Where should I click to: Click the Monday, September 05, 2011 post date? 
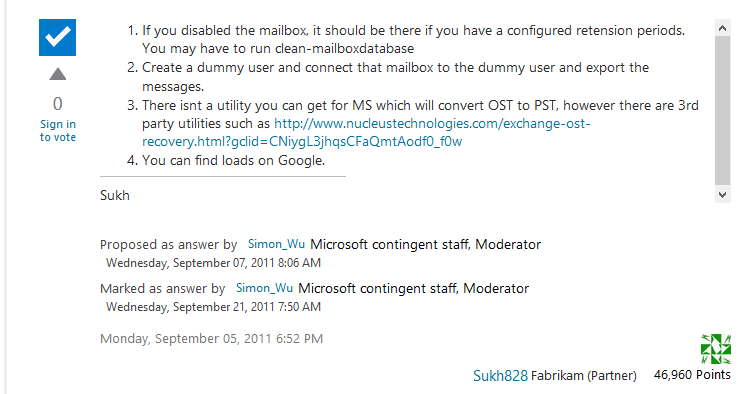tap(211, 338)
